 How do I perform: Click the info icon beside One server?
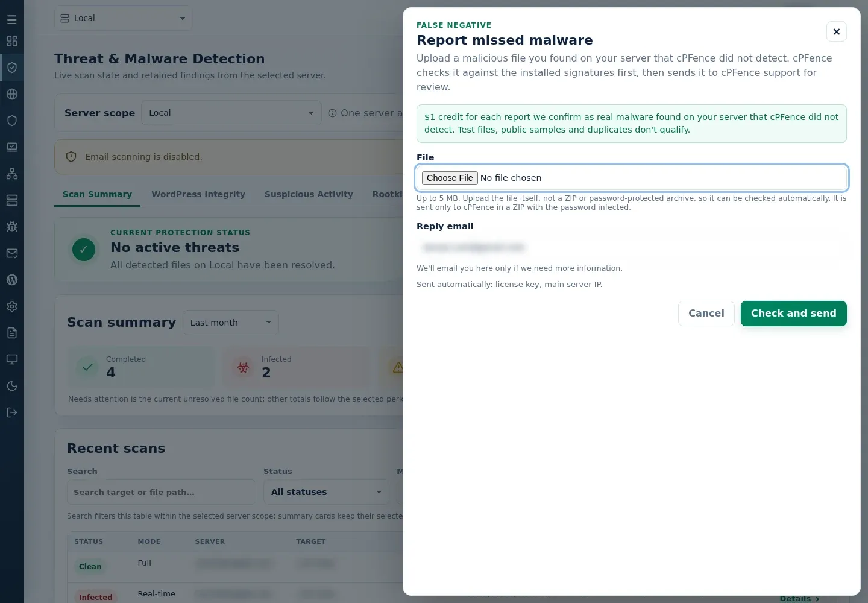point(332,113)
